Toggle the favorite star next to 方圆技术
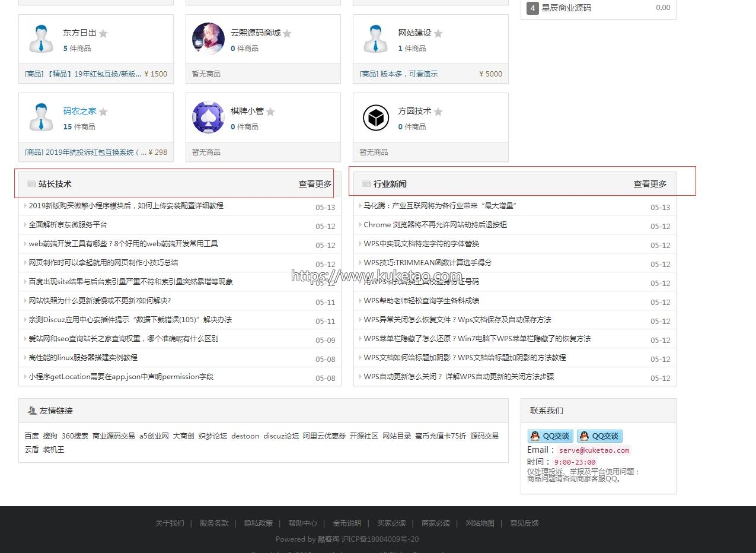 pyautogui.click(x=438, y=112)
